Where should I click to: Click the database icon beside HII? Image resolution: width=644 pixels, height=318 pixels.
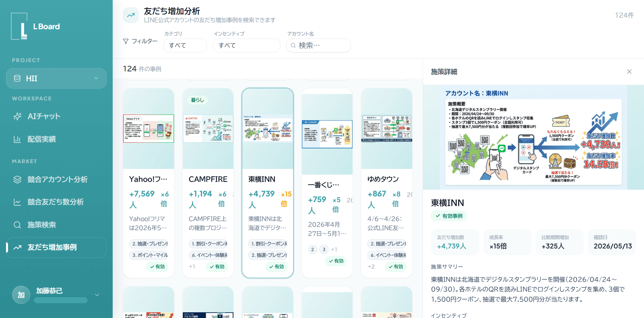pos(17,79)
